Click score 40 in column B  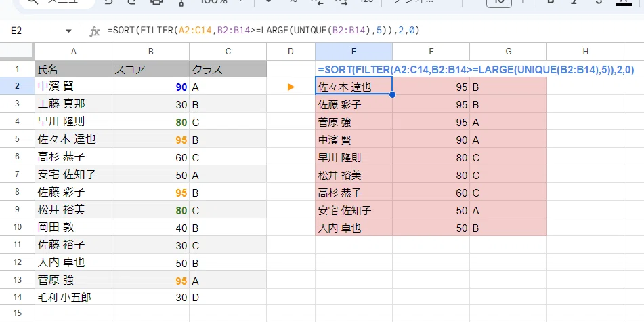(151, 227)
